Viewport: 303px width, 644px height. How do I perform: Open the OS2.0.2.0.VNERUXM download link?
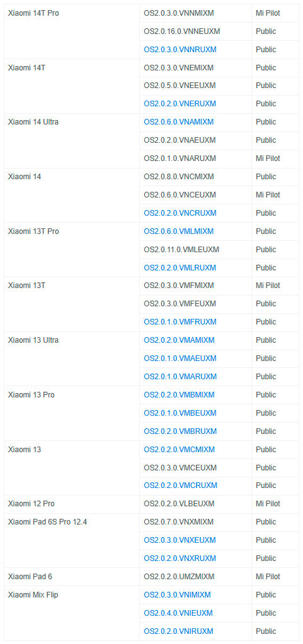coord(180,104)
